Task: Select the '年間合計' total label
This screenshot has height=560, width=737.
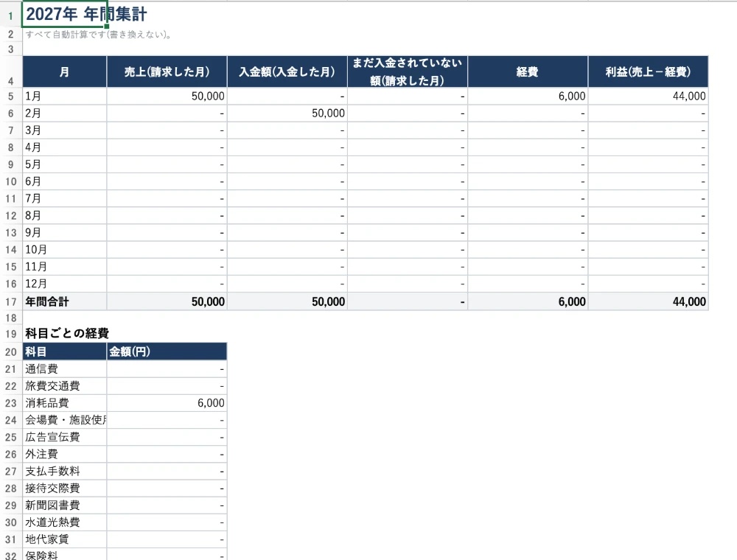Action: click(x=64, y=301)
